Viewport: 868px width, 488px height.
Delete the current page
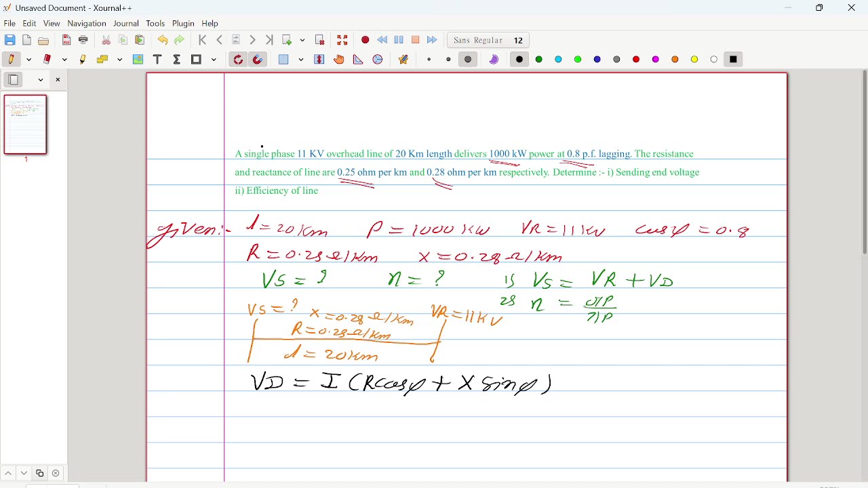320,41
